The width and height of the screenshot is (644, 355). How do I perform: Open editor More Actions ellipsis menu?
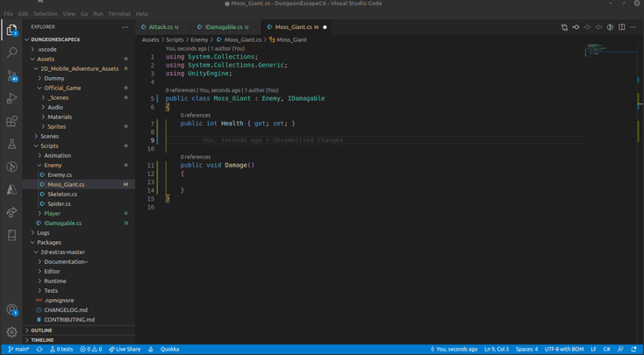coord(633,27)
